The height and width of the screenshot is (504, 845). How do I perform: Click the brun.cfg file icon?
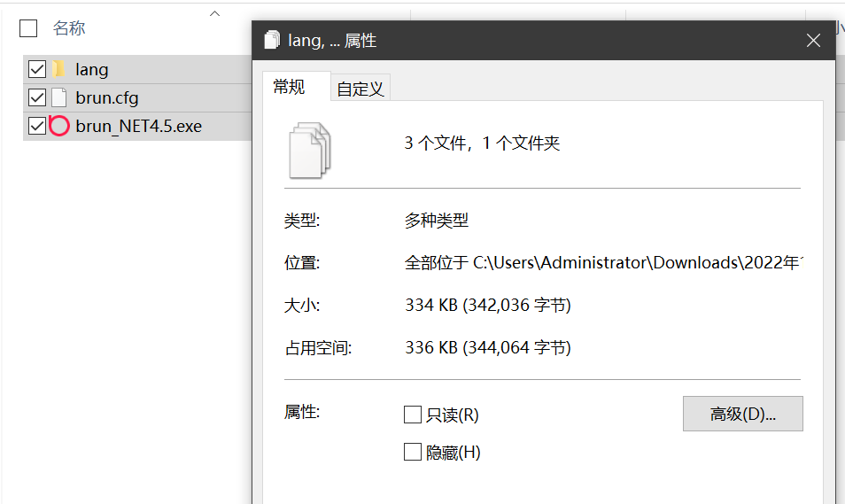59,97
